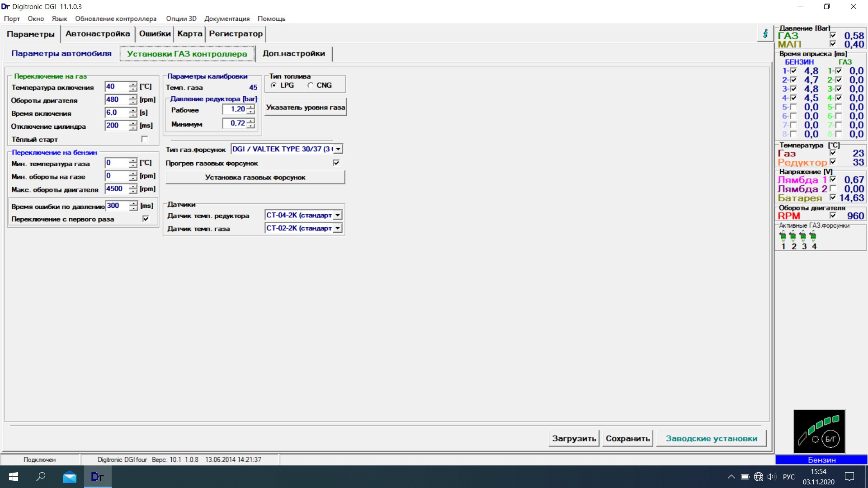
Task: Open Параметры автомобиля subtab
Action: [x=61, y=53]
